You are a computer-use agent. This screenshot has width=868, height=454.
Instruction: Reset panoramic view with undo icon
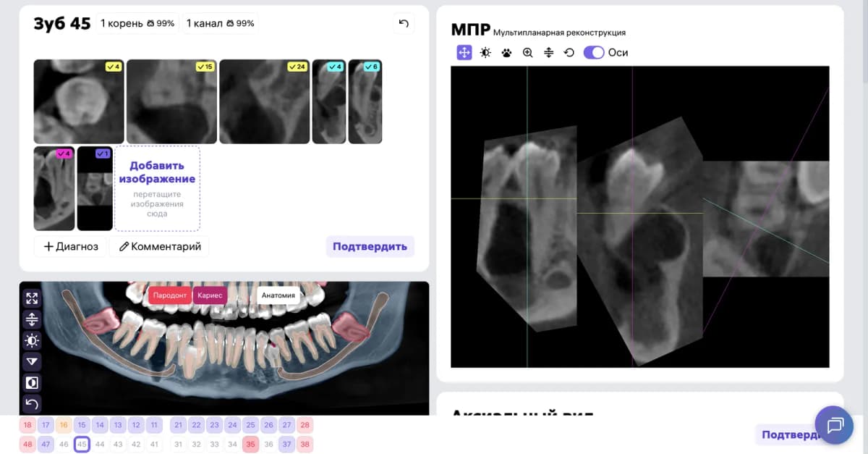(32, 403)
